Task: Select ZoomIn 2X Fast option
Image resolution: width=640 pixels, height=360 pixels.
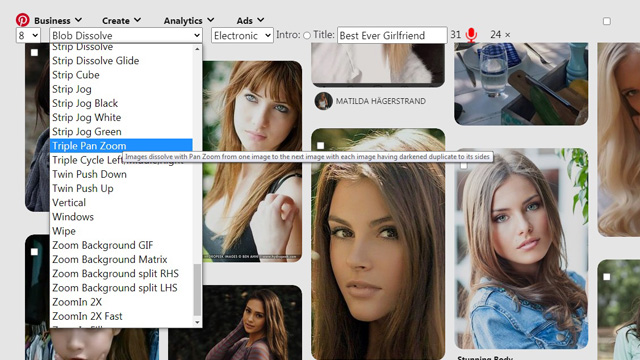Action: coord(121,316)
